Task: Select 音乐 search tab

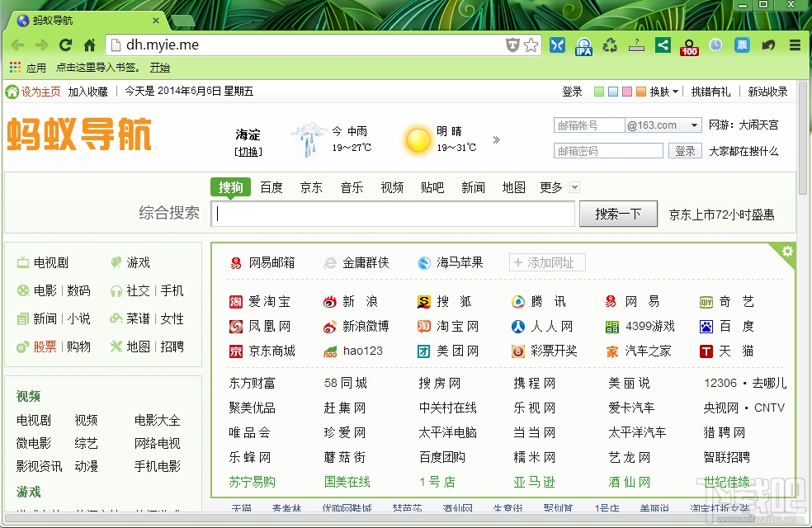Action: pyautogui.click(x=352, y=187)
